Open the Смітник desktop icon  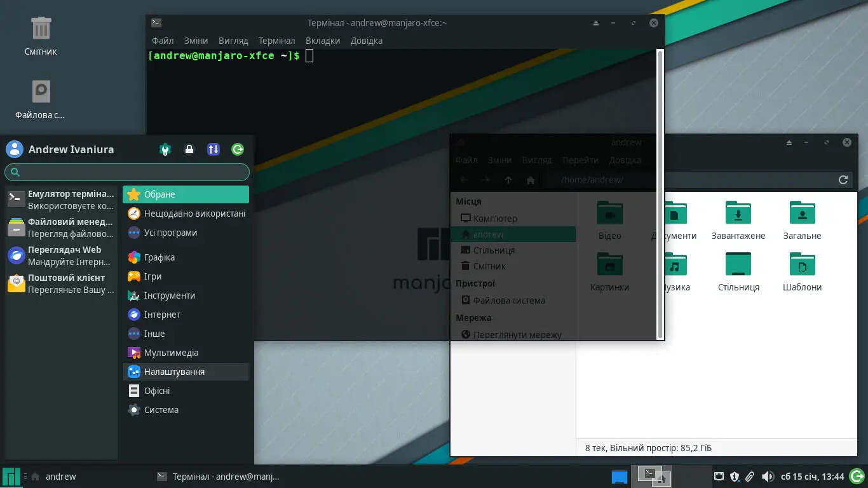(x=41, y=36)
